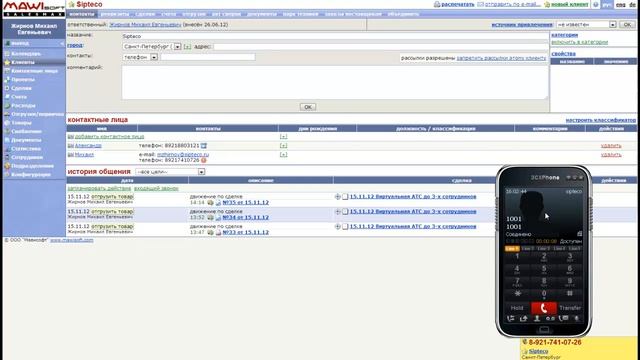Click the address input field

[380, 47]
